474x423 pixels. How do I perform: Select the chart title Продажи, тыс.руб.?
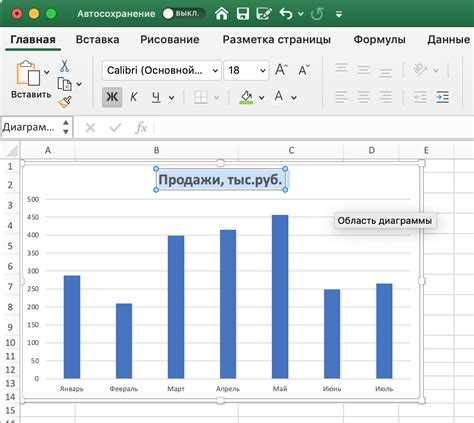click(220, 180)
